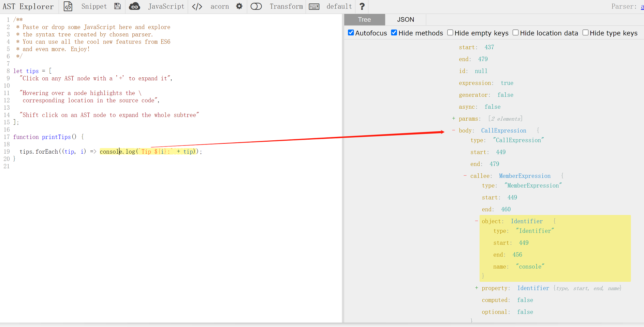Click 'console' in code line 19

pos(111,152)
